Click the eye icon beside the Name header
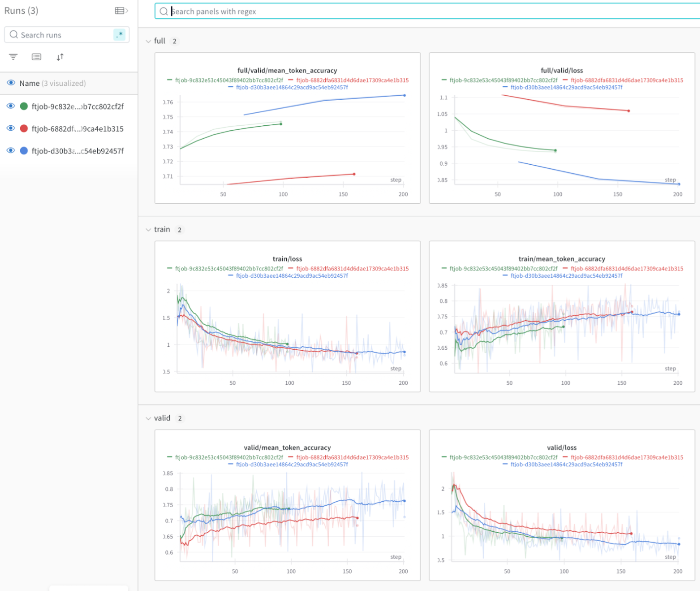The width and height of the screenshot is (700, 591). tap(10, 83)
